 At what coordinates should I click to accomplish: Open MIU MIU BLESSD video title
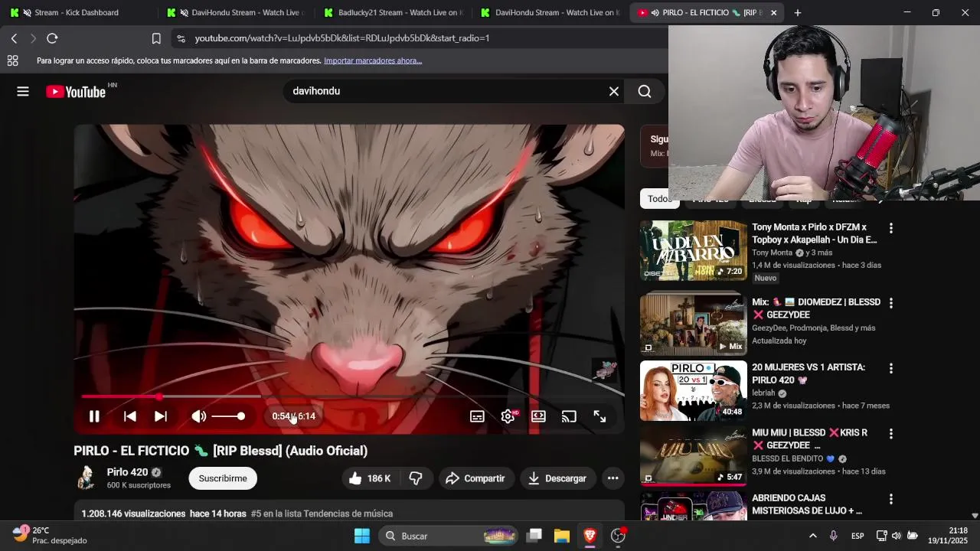809,439
